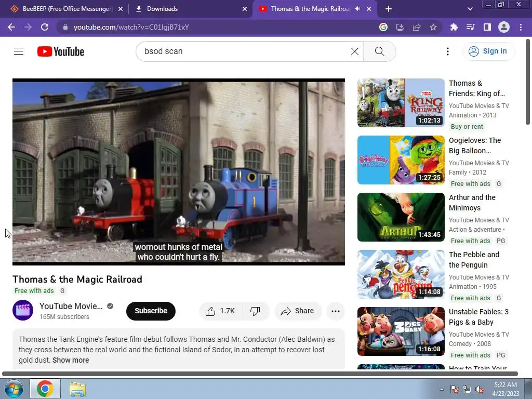This screenshot has width=532, height=399.
Task: Open the YouTube hamburger guide menu
Action: [x=19, y=51]
